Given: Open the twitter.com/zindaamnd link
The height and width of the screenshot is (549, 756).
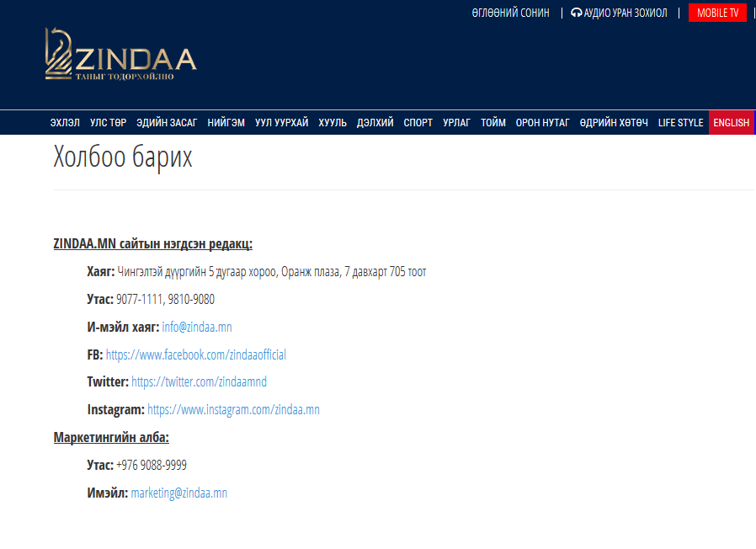Looking at the screenshot, I should click(x=200, y=382).
